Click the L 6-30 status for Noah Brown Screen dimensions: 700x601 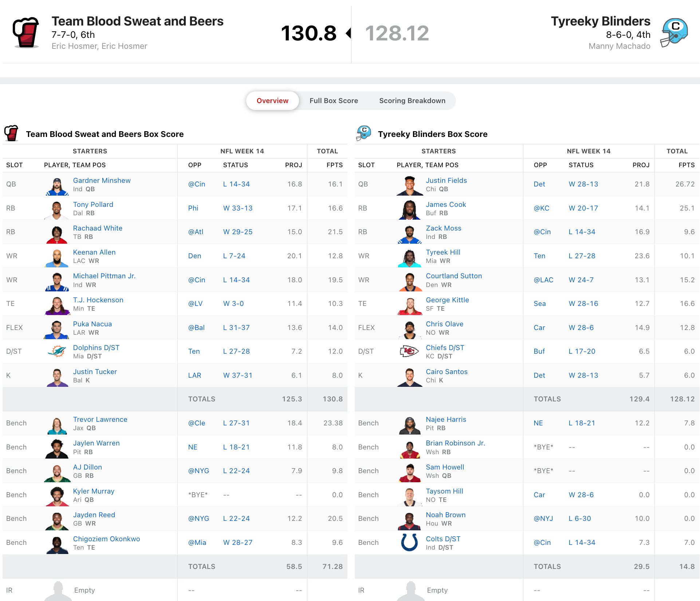579,518
